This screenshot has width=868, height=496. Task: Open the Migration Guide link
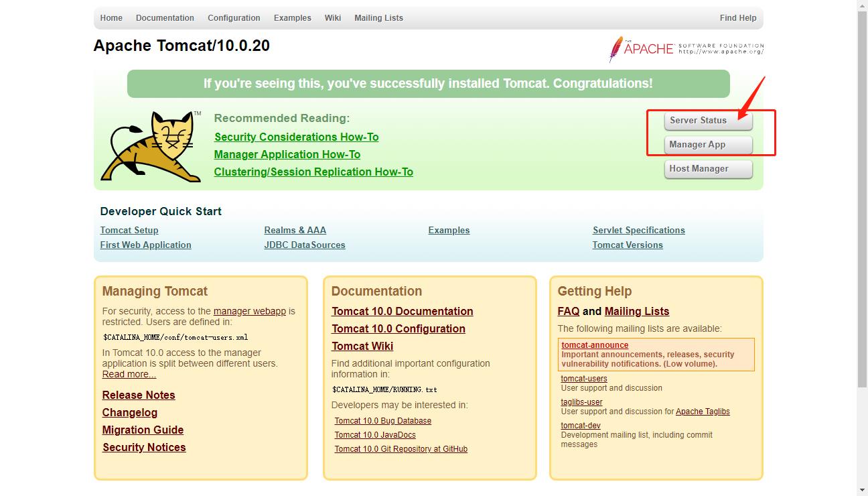pyautogui.click(x=143, y=430)
